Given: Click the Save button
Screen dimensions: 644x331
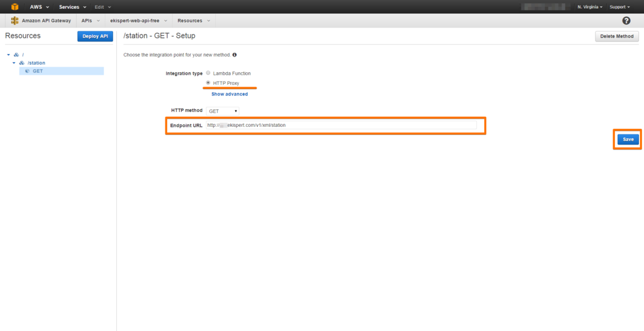Looking at the screenshot, I should [628, 139].
